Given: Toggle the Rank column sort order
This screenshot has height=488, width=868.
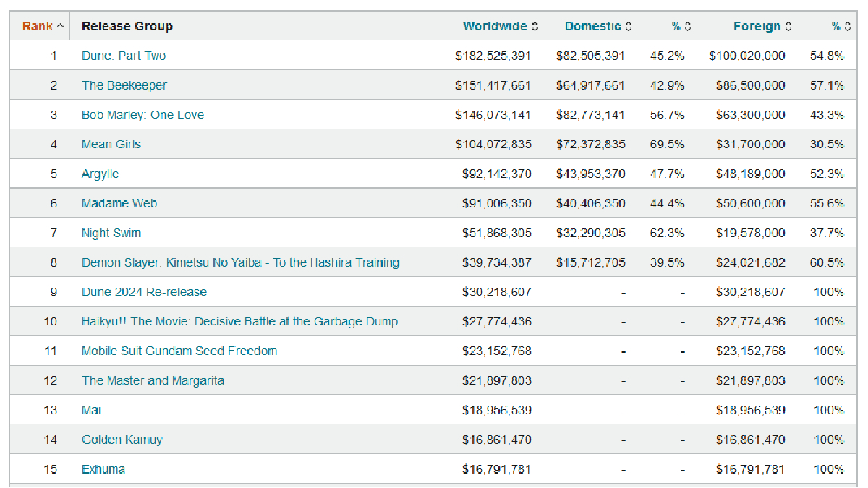Looking at the screenshot, I should [39, 26].
